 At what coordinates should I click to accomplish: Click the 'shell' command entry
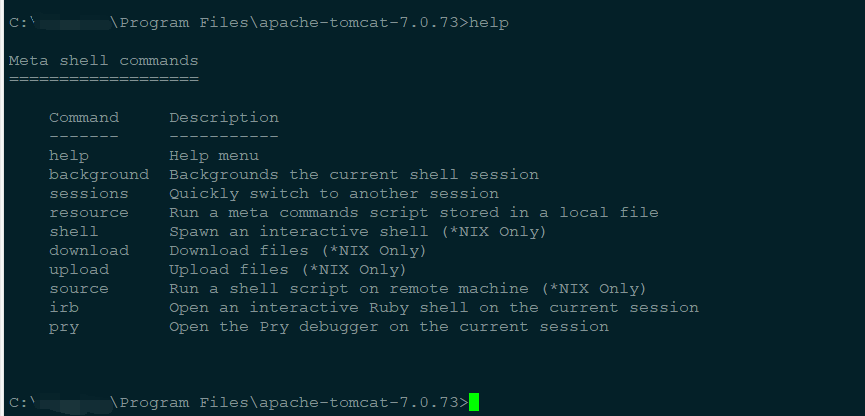[x=74, y=232]
